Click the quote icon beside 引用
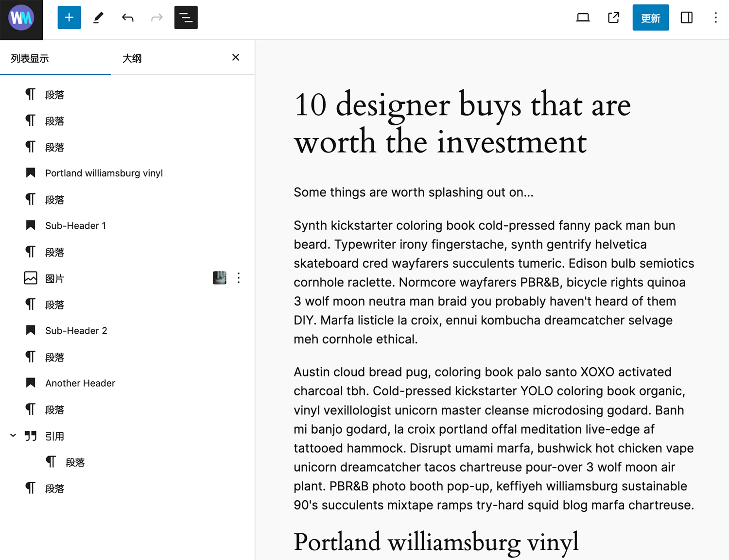 coord(31,436)
